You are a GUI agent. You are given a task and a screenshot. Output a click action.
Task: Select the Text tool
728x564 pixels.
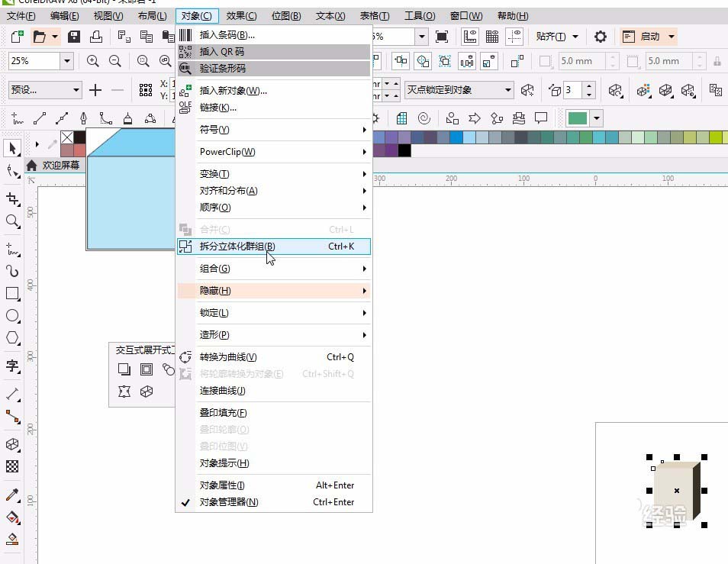tap(12, 366)
